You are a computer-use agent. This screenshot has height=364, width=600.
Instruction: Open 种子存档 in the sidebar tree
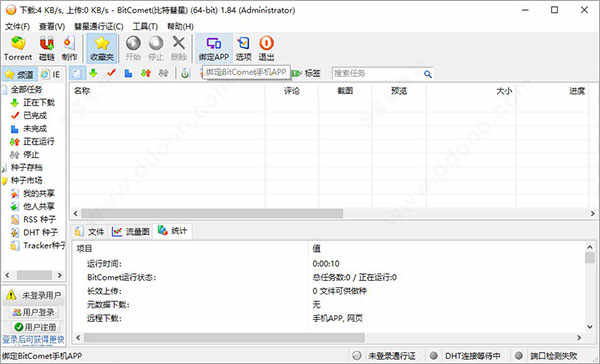(x=26, y=167)
